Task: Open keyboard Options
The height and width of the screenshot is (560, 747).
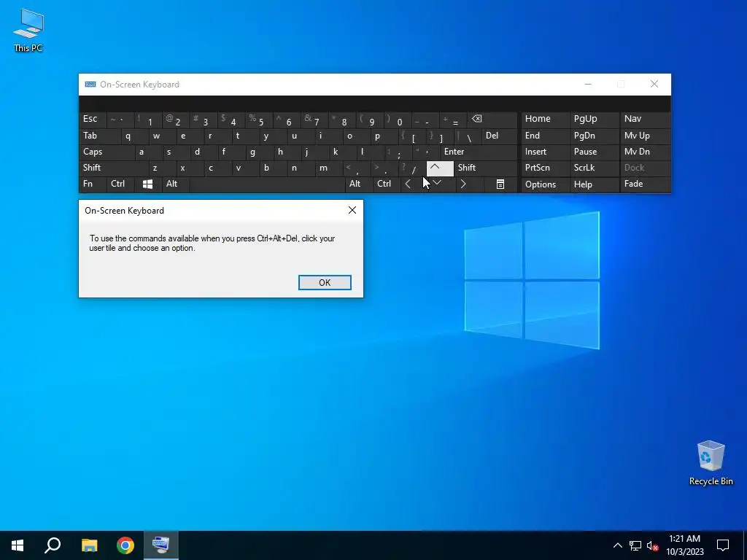Action: coord(546,184)
